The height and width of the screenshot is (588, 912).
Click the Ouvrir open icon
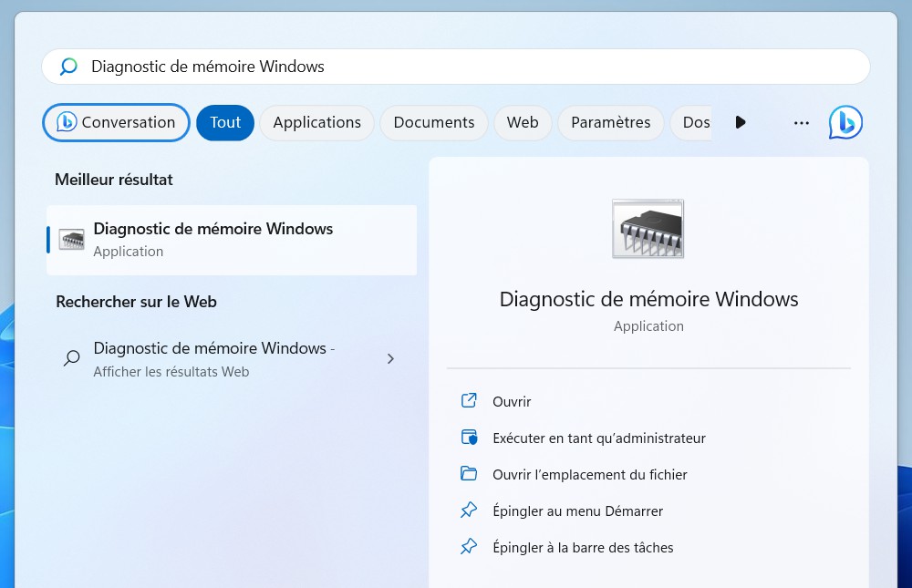469,401
